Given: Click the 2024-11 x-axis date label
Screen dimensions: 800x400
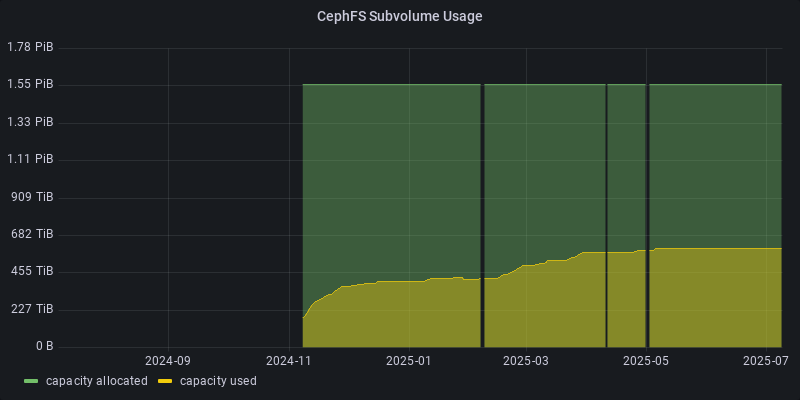Looking at the screenshot, I should (289, 361).
